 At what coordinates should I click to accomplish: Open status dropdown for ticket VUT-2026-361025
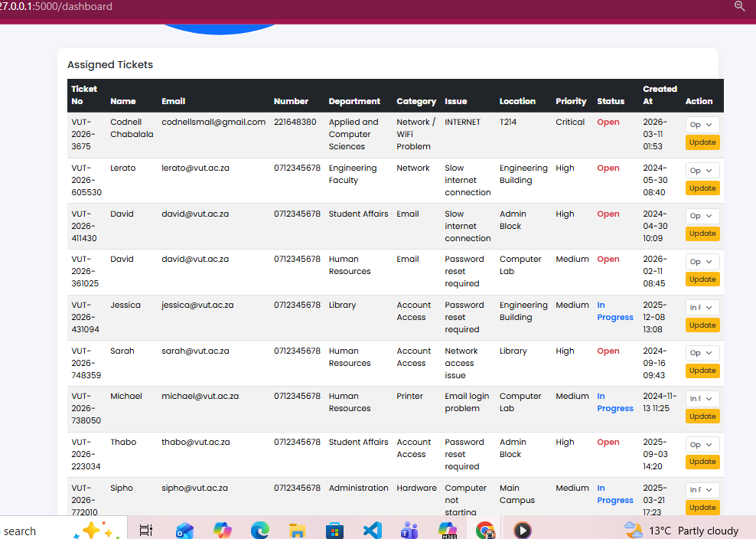pyautogui.click(x=702, y=262)
